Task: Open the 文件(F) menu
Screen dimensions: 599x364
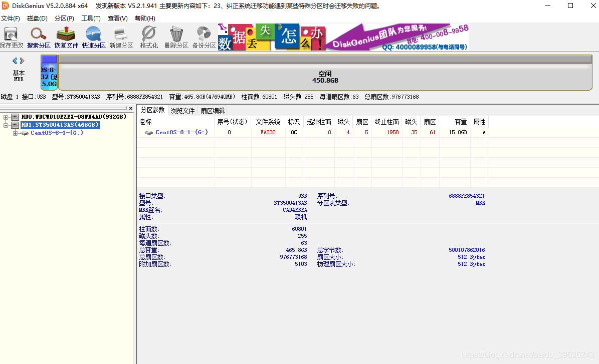Action: pyautogui.click(x=11, y=19)
